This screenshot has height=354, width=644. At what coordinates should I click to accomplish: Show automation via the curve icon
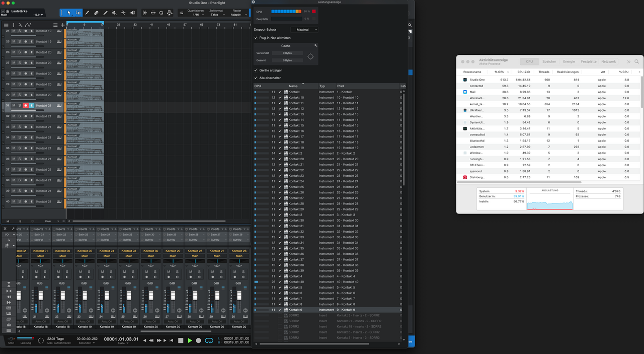coord(28,25)
